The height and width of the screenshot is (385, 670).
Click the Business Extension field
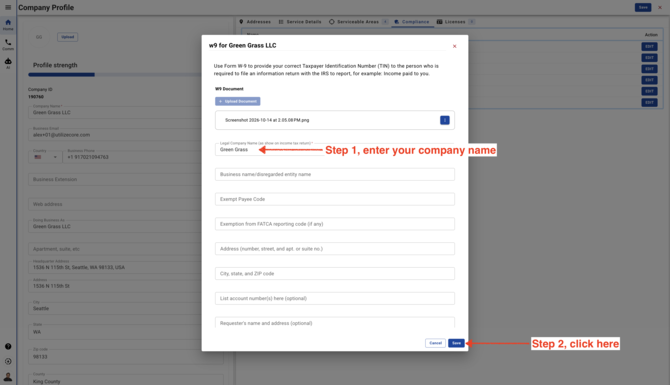click(115, 179)
